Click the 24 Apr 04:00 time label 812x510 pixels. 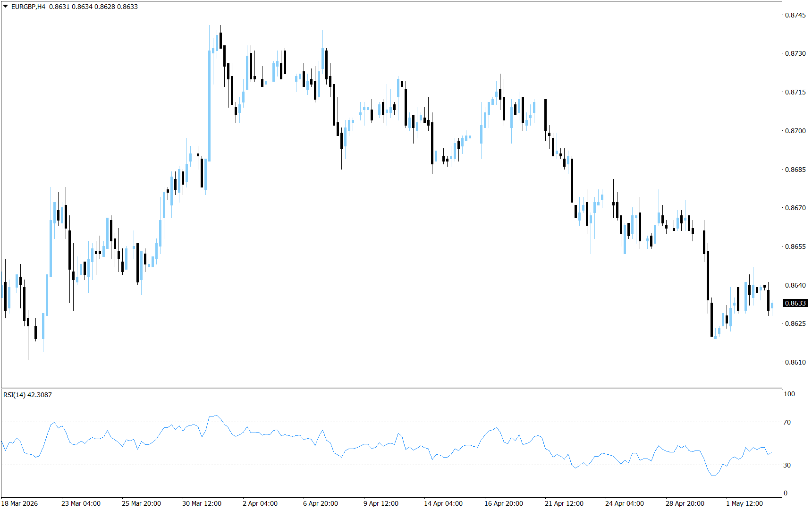[625, 503]
